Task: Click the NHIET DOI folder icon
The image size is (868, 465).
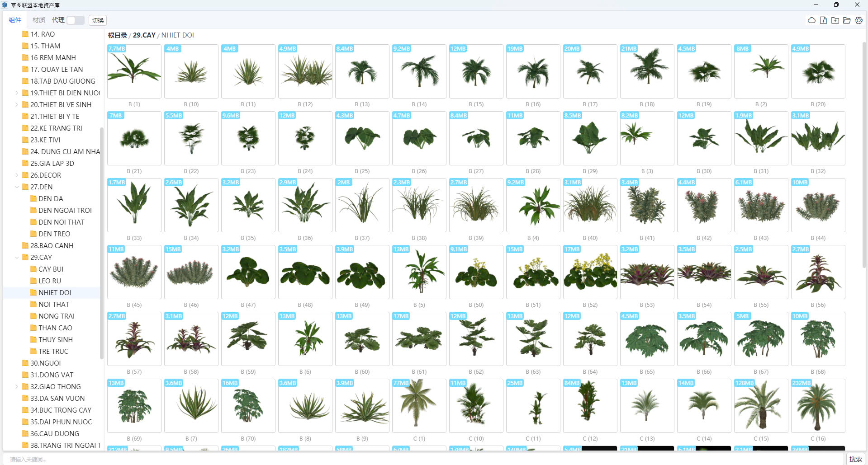Action: tap(33, 292)
